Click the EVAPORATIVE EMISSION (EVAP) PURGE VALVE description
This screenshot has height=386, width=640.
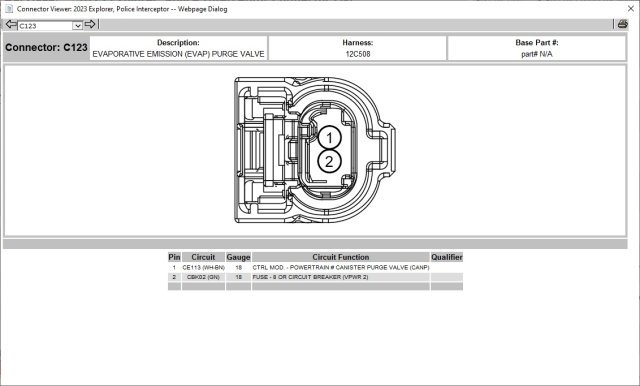[x=178, y=54]
